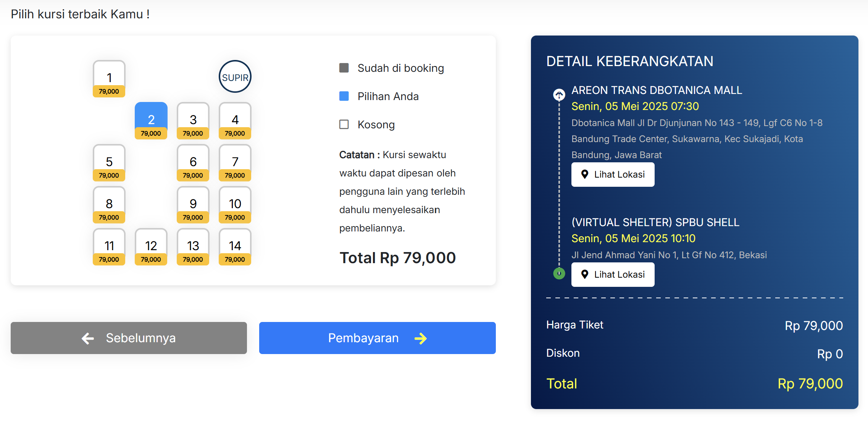Click the green destination marker icon
This screenshot has width=868, height=427.
point(559,273)
